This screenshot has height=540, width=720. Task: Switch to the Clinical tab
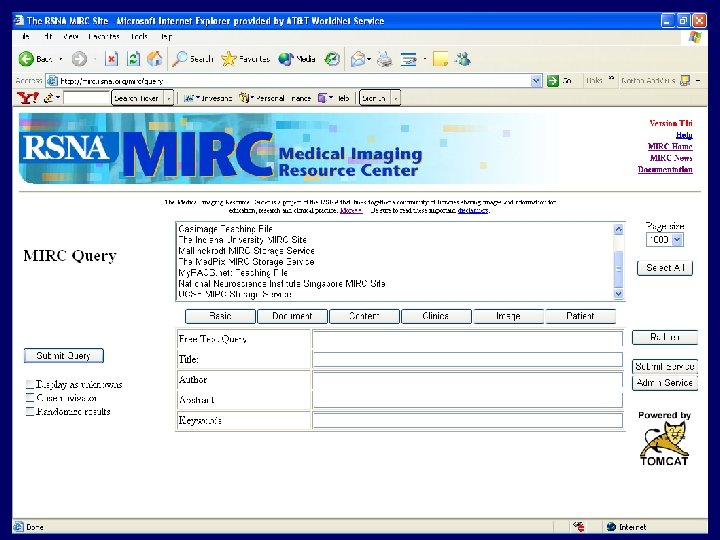coord(436,316)
